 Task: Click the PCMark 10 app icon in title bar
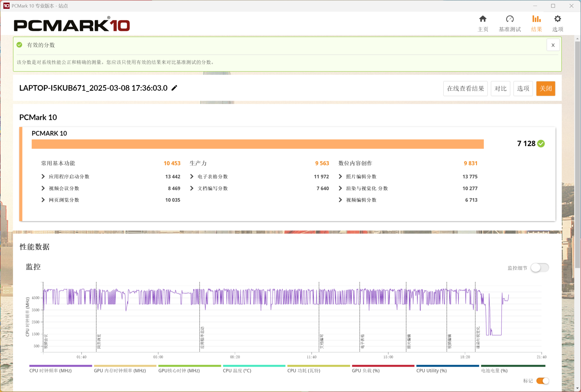(x=6, y=6)
